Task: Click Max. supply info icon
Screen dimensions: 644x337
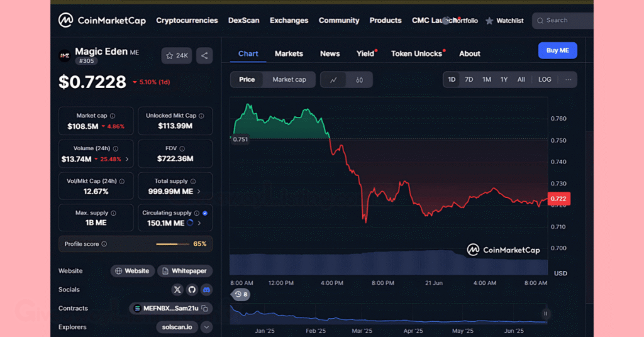Action: tap(113, 213)
